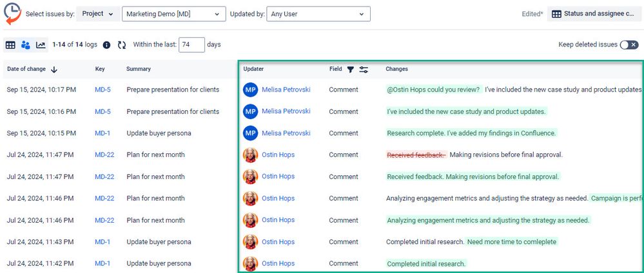The height and width of the screenshot is (273, 644).
Task: Open MD-22 key for Received feedback strikethrough row
Action: tap(104, 155)
